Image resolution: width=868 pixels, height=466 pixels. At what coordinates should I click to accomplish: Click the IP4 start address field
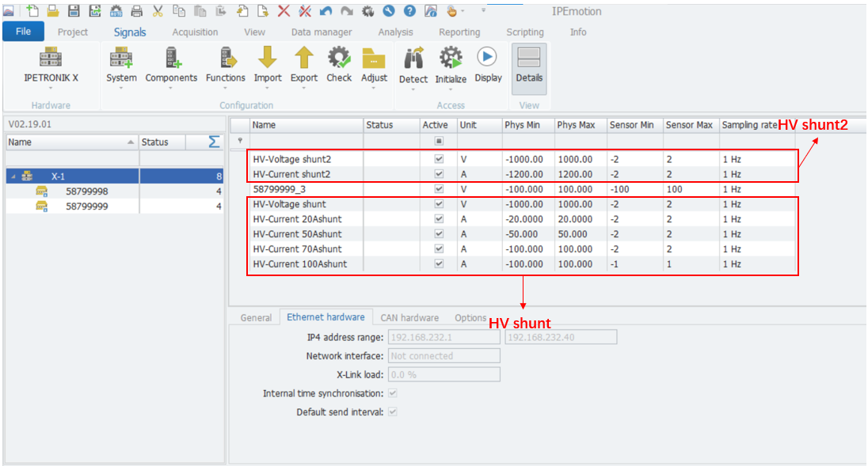coord(444,337)
